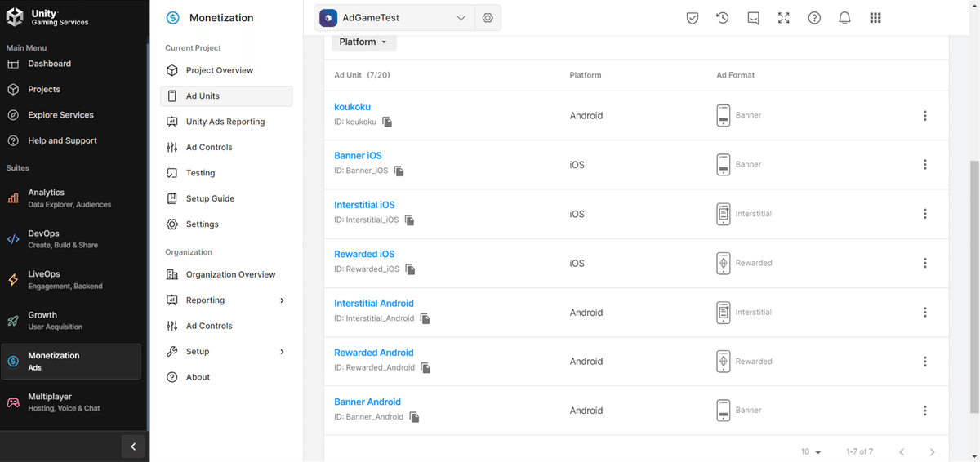980x462 pixels.
Task: Open the LiveOps suite
Action: (x=71, y=280)
